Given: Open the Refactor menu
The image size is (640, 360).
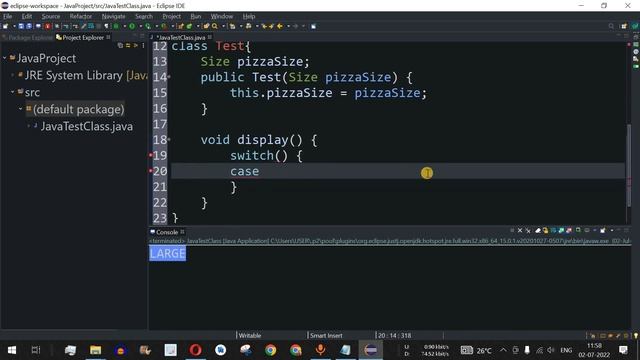Looking at the screenshot, I should click(80, 16).
